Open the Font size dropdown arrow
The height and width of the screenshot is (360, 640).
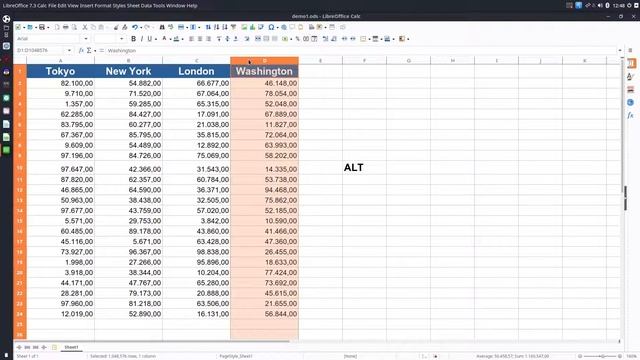click(121, 39)
